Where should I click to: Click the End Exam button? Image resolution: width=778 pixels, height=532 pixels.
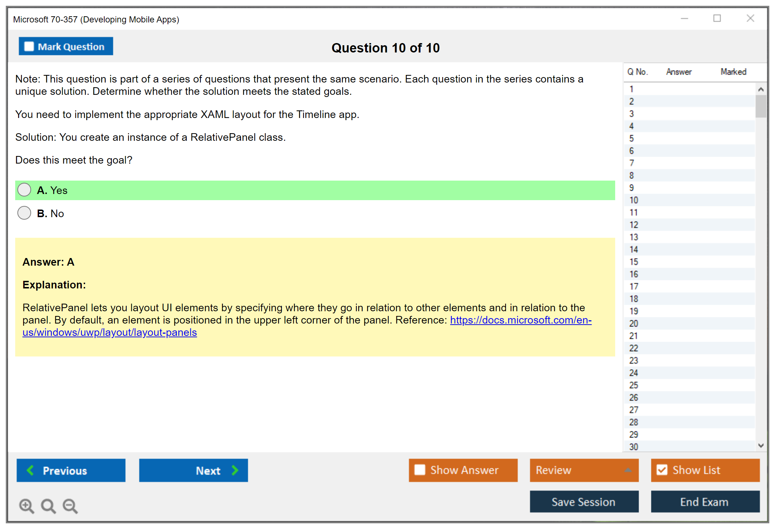click(705, 502)
